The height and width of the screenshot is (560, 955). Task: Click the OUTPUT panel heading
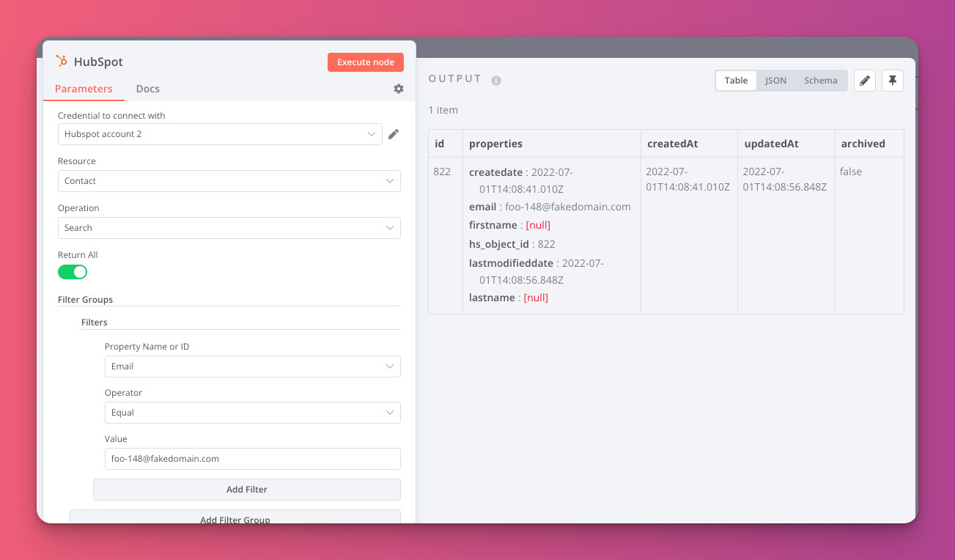[455, 79]
